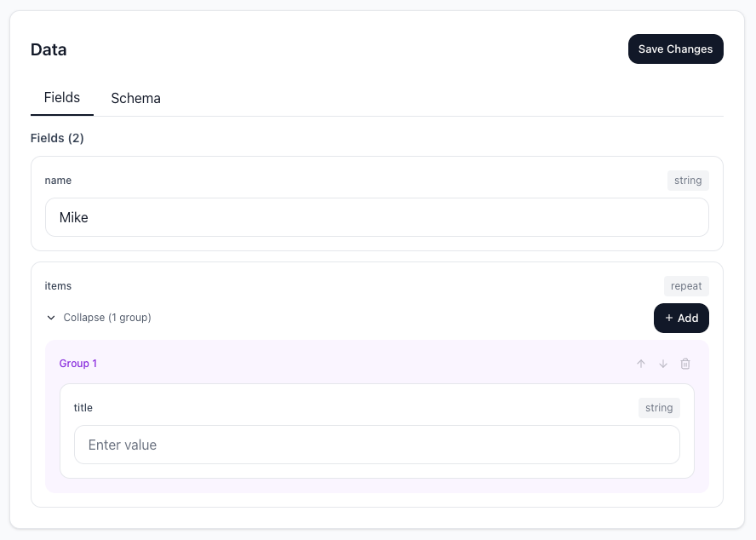Select the Fields tab
This screenshot has width=756, height=540.
(62, 98)
